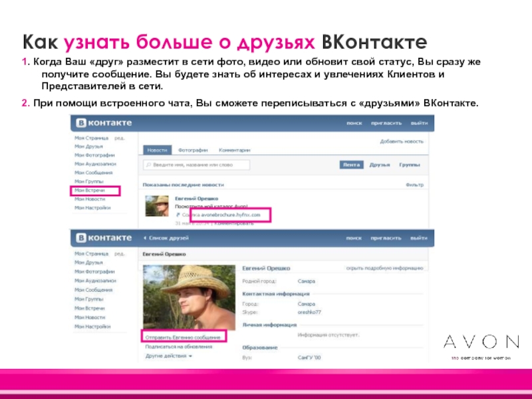Screen dimensions: 532x399
Task: Click the Skype name 'oreshko77'
Action: click(309, 312)
